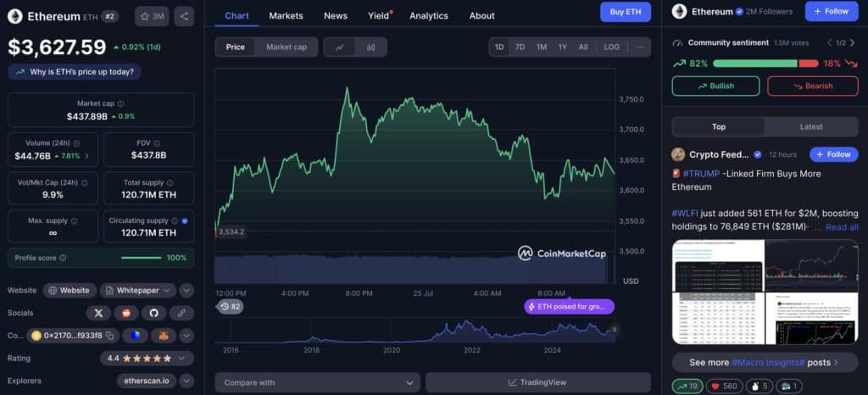Screen dimensions: 868x395
Task: Set chart range to All
Action: (583, 47)
